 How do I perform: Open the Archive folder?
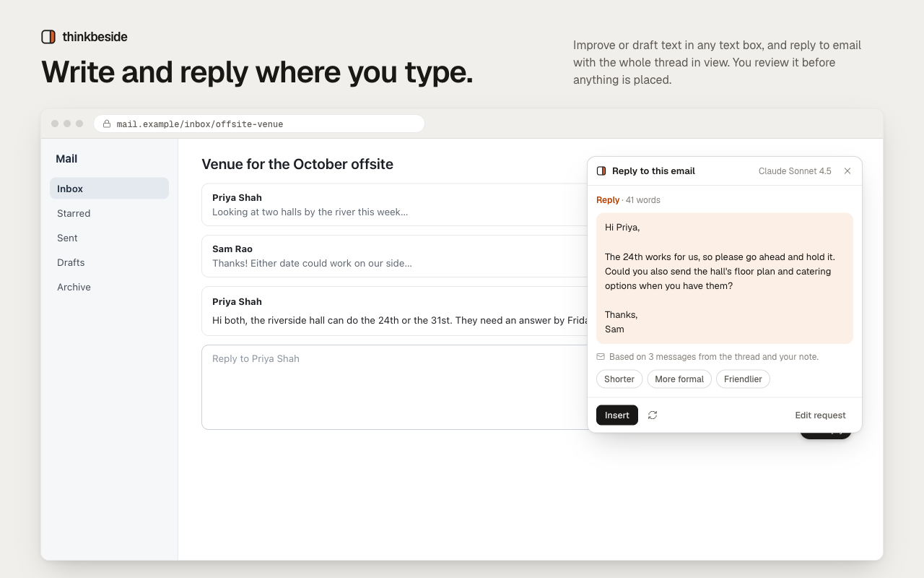pyautogui.click(x=109, y=287)
